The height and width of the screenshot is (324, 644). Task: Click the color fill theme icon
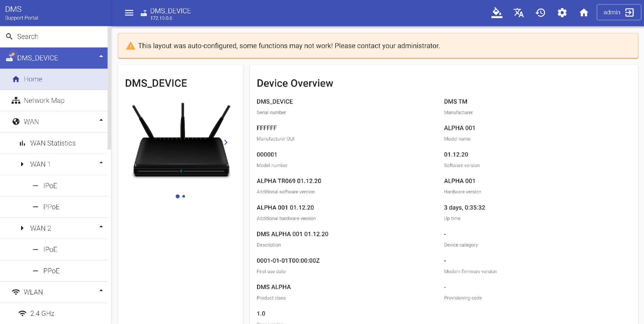click(x=496, y=13)
